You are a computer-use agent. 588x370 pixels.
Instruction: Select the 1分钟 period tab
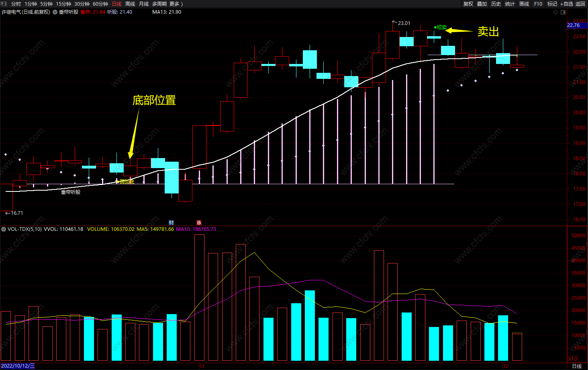click(x=31, y=4)
